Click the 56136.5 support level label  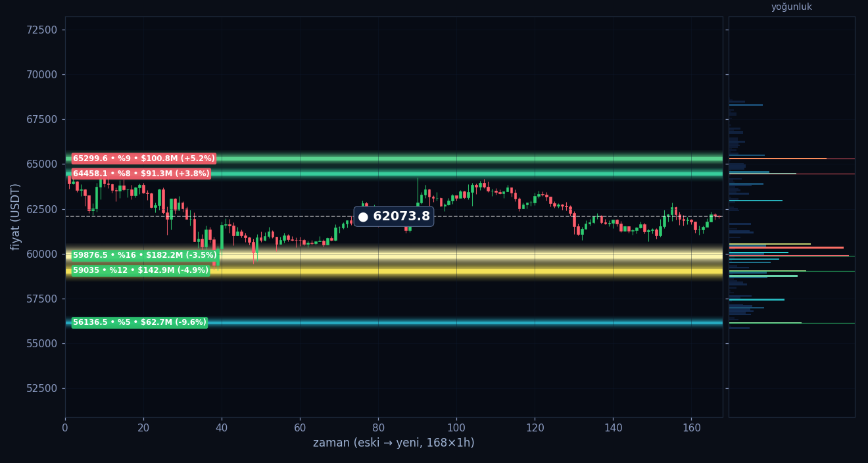tap(139, 322)
